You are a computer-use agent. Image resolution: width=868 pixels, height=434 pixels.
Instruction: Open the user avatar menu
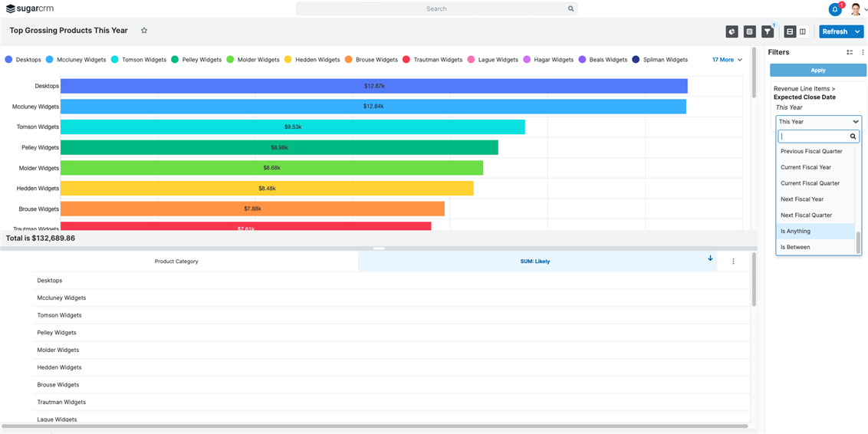tap(856, 9)
